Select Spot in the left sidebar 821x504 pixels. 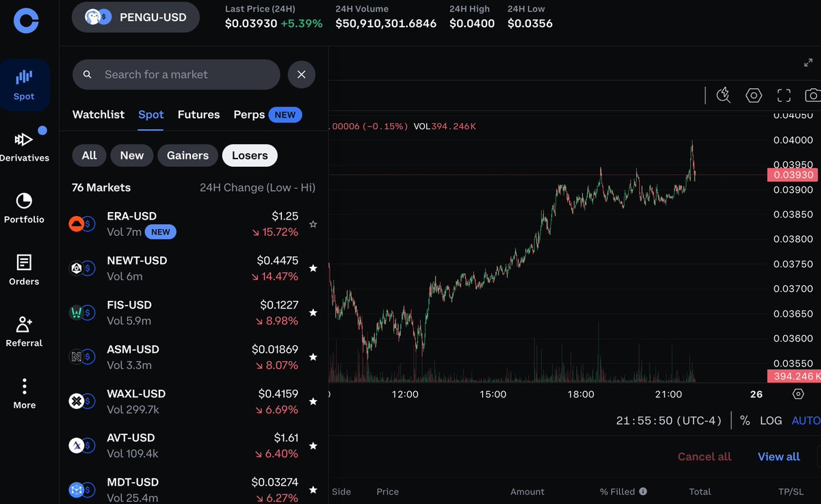pyautogui.click(x=24, y=85)
